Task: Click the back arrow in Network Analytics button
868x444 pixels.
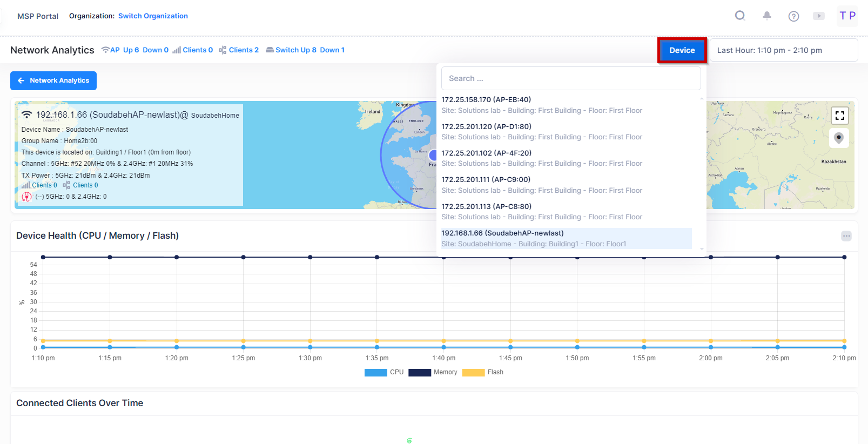Action: pyautogui.click(x=21, y=80)
